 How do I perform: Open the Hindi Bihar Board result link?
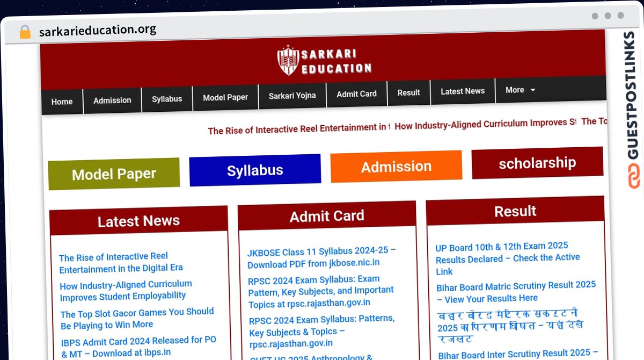click(x=510, y=327)
